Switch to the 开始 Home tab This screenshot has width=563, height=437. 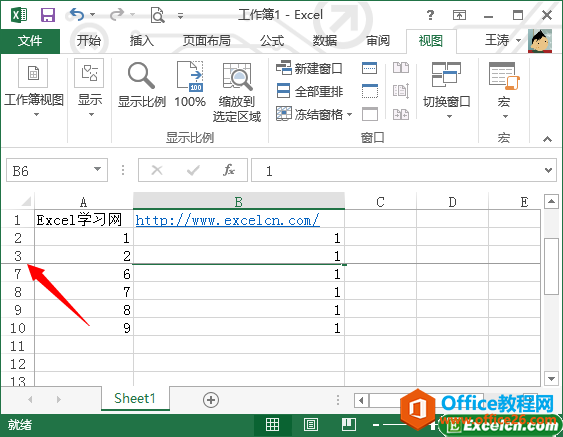point(89,40)
